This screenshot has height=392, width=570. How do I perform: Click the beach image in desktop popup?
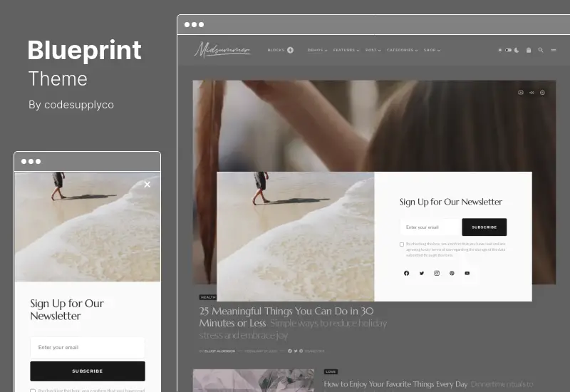[296, 237]
